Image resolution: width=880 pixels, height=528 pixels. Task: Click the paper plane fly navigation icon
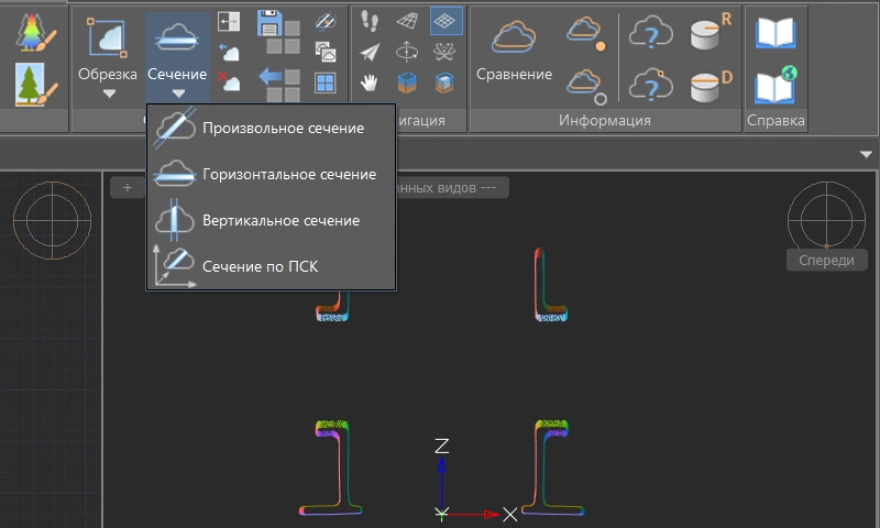tap(370, 52)
